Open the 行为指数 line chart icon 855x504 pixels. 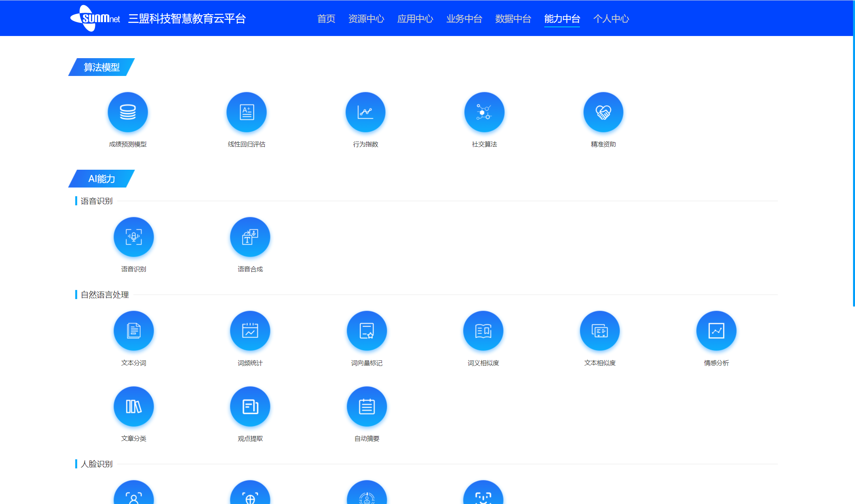click(x=365, y=112)
